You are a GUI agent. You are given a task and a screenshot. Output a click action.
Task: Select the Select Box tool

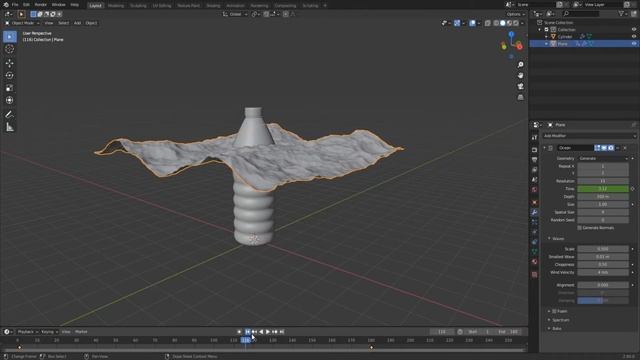9,37
